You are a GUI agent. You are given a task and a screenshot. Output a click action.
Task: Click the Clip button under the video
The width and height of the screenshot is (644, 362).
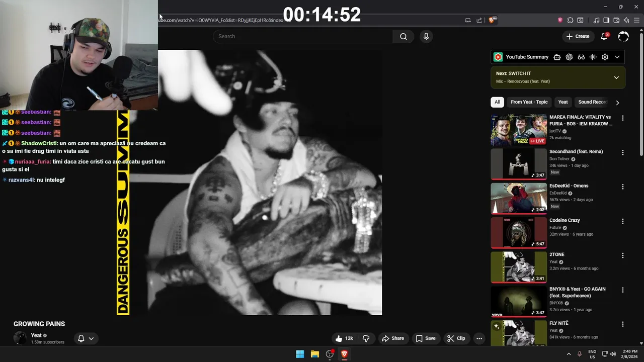point(456,338)
